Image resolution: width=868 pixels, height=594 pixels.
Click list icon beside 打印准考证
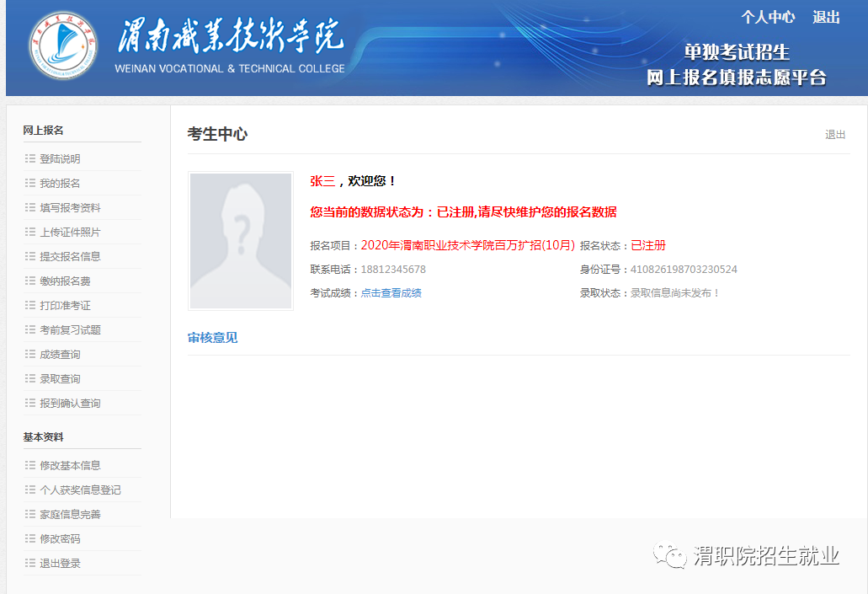click(x=30, y=305)
